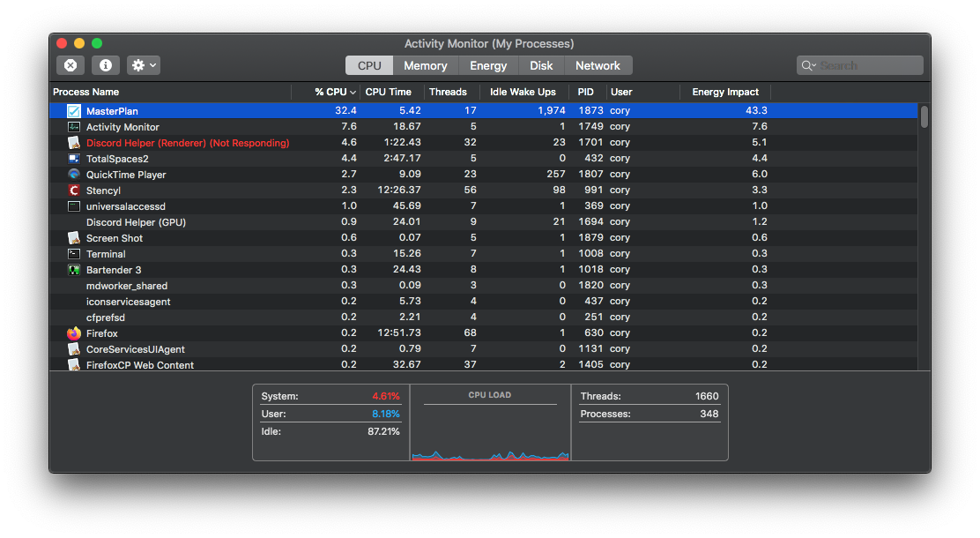Click the Threads total 1660
This screenshot has height=538, width=980.
point(707,396)
